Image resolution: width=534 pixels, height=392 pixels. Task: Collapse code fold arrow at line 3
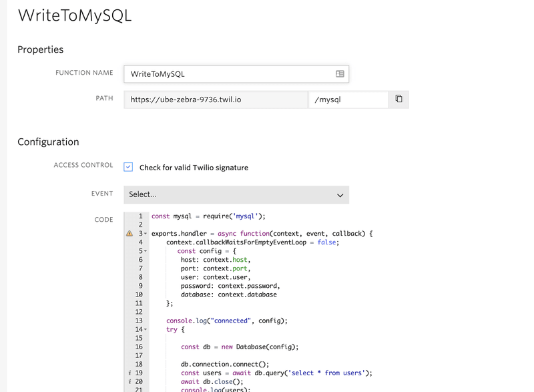(x=146, y=234)
